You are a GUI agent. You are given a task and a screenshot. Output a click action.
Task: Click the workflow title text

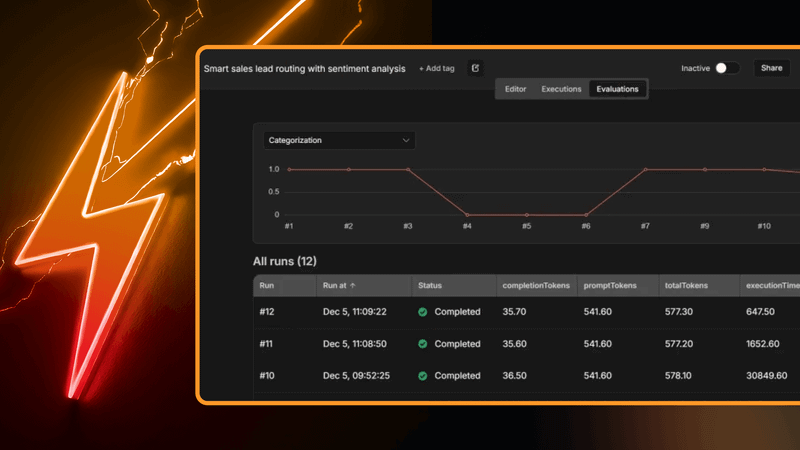coord(305,68)
